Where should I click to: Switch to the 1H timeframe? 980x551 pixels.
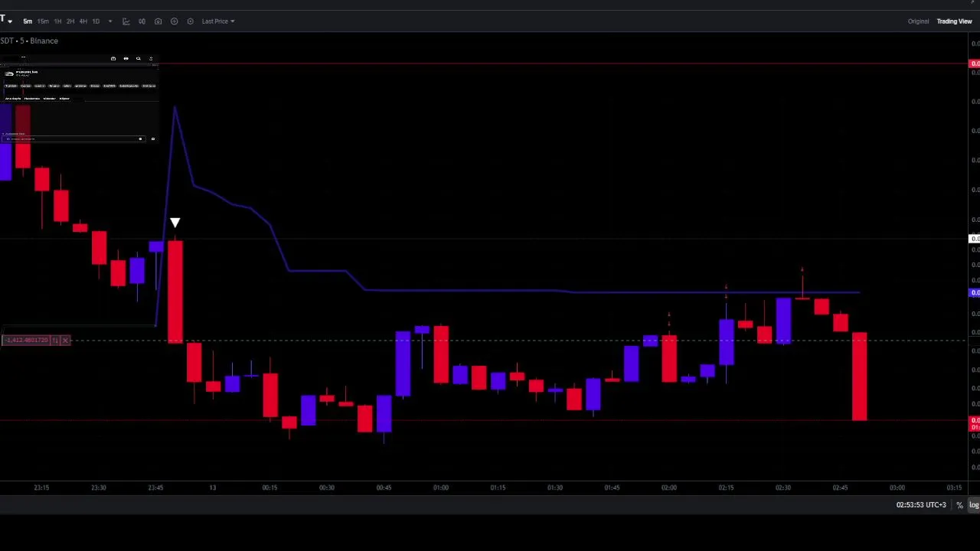[57, 21]
